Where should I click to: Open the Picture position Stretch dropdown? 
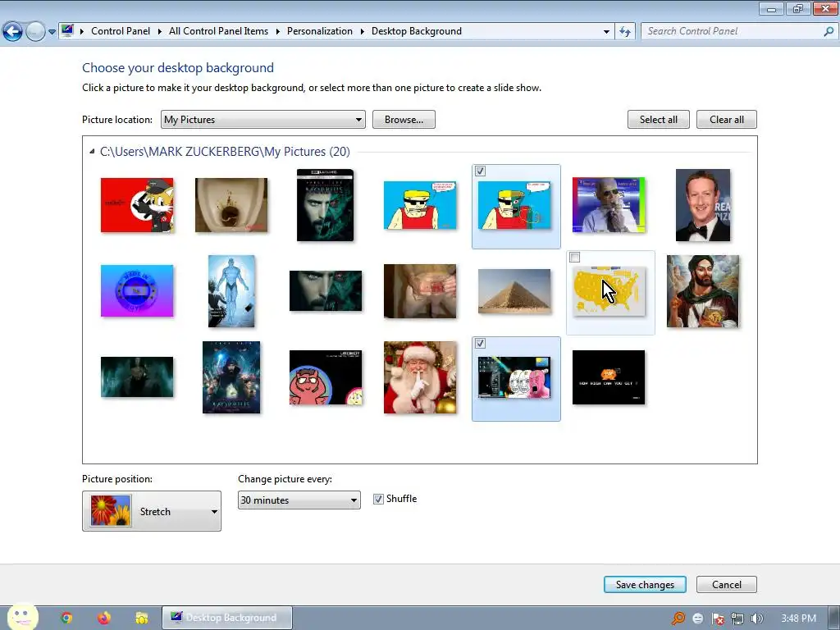point(152,511)
